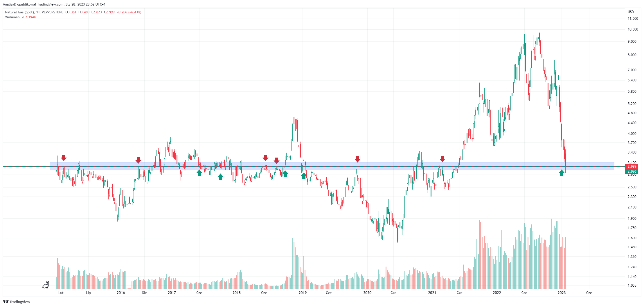Click the Wolumen indicator label

[x=12, y=17]
